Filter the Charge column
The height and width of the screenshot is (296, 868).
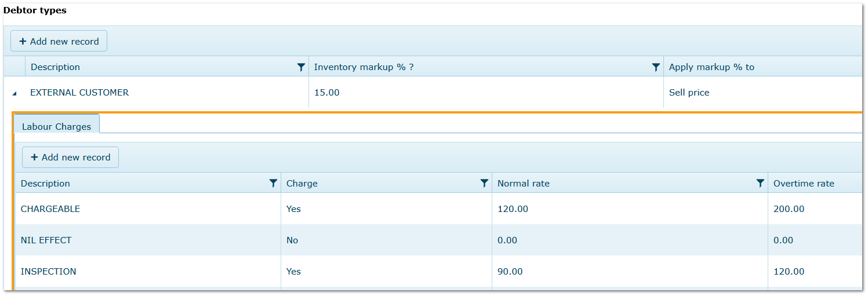[484, 183]
